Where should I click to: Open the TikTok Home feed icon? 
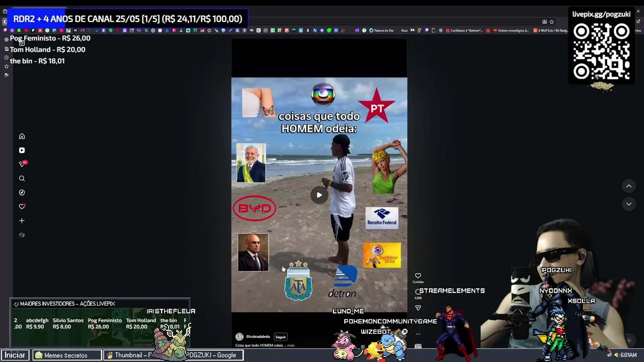pos(22,136)
